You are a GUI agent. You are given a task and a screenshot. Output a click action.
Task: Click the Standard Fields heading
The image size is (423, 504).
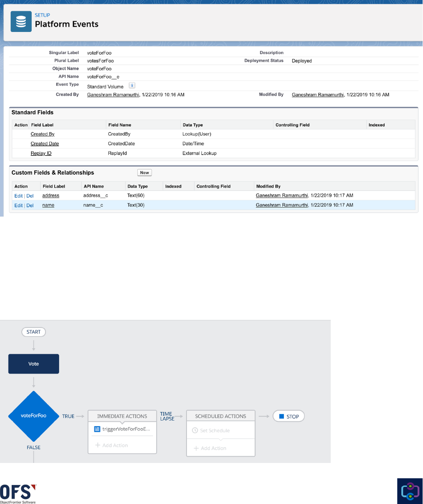point(33,112)
